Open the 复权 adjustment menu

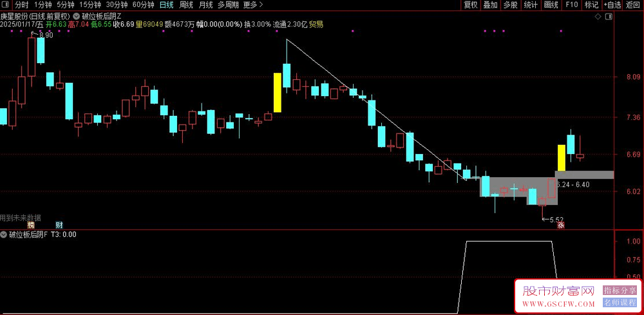click(x=471, y=5)
